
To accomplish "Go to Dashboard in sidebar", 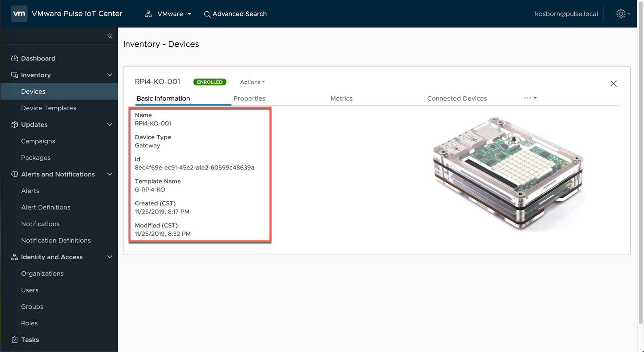I will click(38, 58).
